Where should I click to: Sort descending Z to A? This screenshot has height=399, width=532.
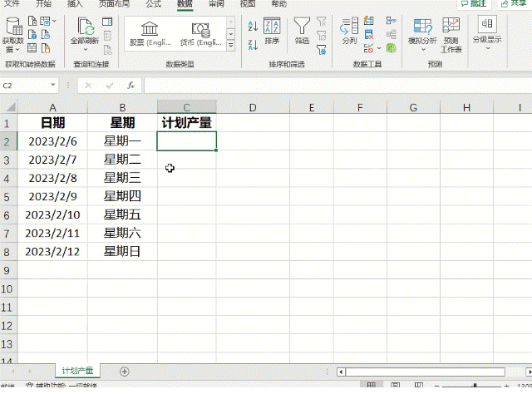click(253, 44)
